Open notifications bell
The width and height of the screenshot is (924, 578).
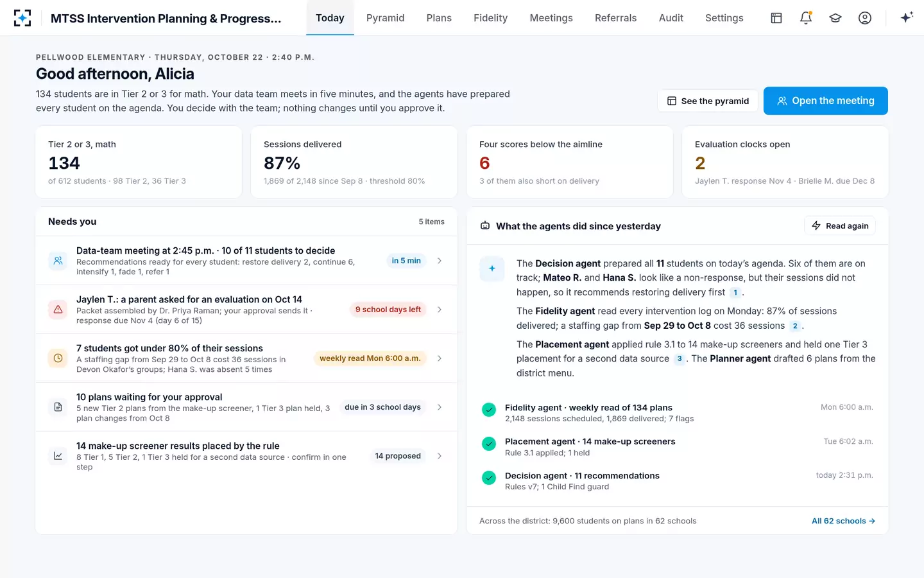(806, 18)
